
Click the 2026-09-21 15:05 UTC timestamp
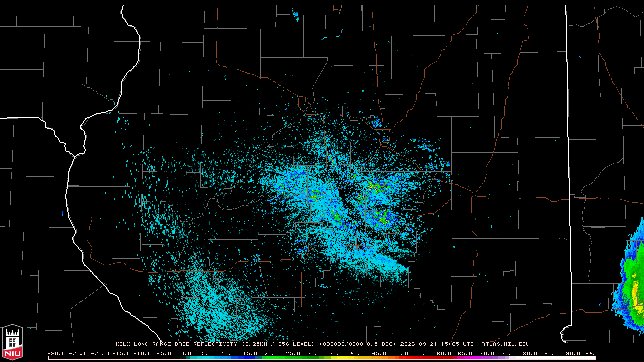[437, 344]
